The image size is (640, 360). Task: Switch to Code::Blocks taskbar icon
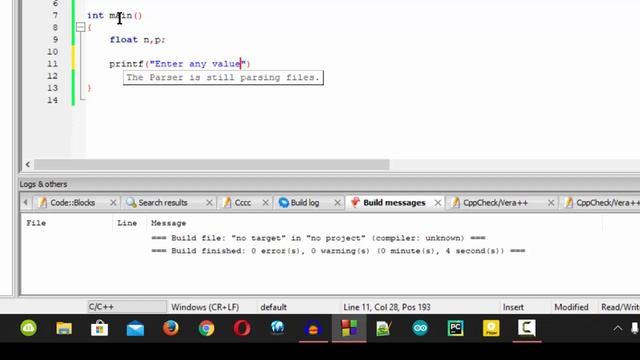[x=349, y=328]
